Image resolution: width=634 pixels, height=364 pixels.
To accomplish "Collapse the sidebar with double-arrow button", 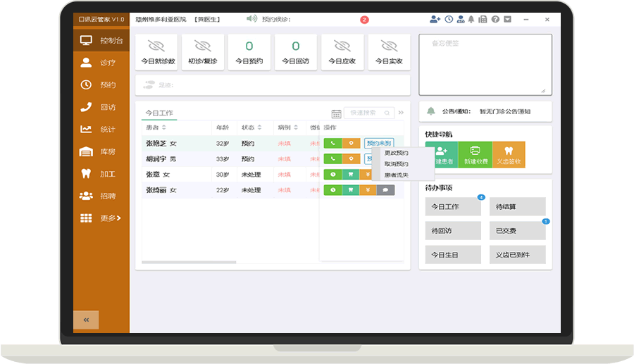I will 86,320.
